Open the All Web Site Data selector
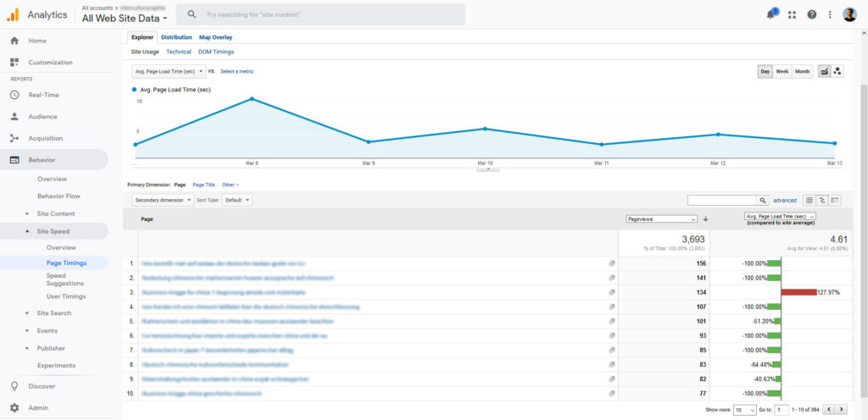The height and width of the screenshot is (420, 868). tap(125, 19)
